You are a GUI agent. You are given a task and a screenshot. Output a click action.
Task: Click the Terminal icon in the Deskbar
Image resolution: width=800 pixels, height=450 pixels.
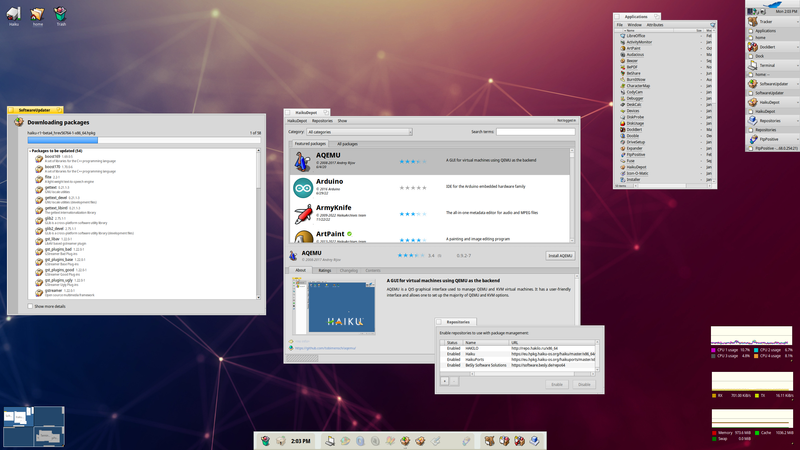pyautogui.click(x=751, y=65)
